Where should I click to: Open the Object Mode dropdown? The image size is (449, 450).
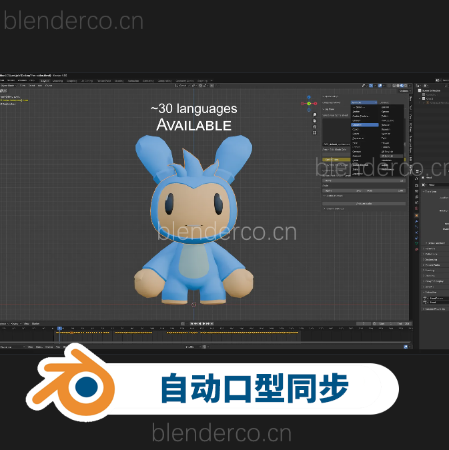click(x=8, y=86)
